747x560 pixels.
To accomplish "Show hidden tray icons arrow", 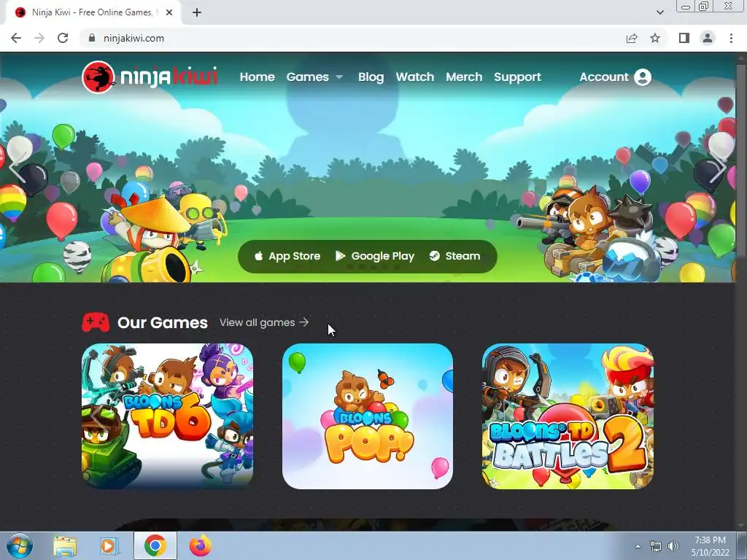I will [x=638, y=546].
